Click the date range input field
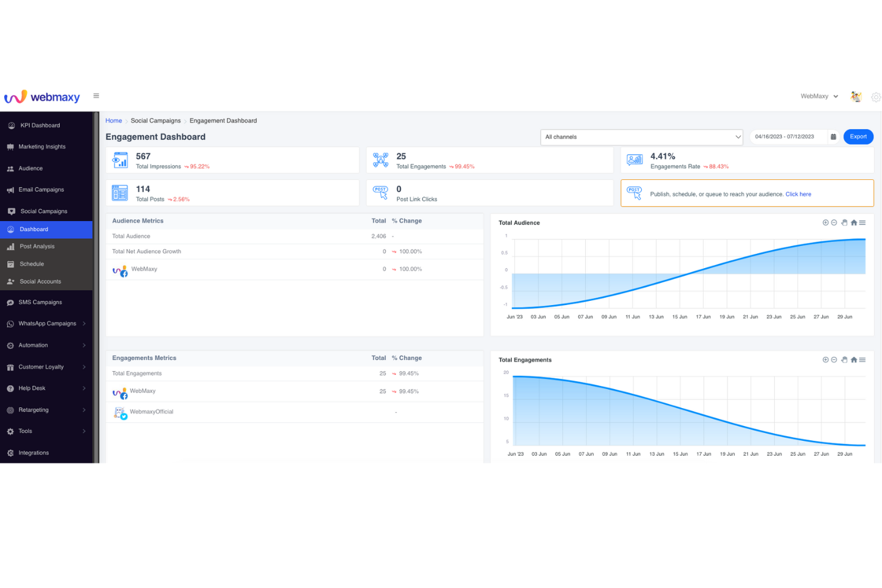The height and width of the screenshot is (588, 882). pos(788,137)
